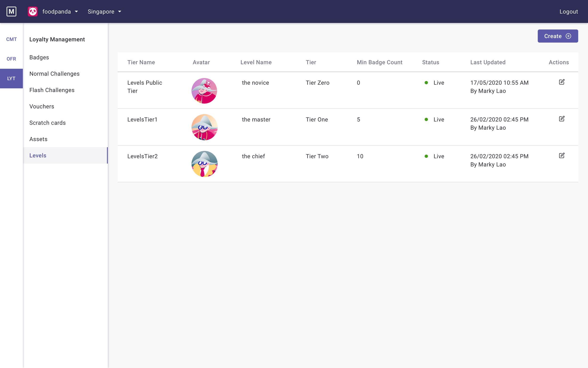The image size is (588, 368).
Task: Click the foodpanda panda logo
Action: (x=32, y=12)
